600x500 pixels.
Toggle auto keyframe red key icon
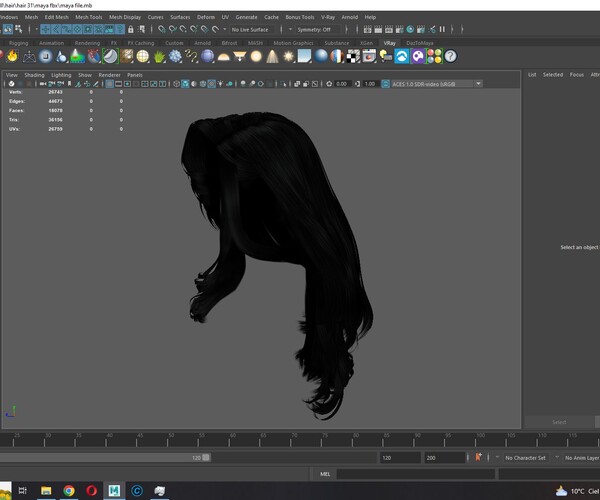point(478,457)
